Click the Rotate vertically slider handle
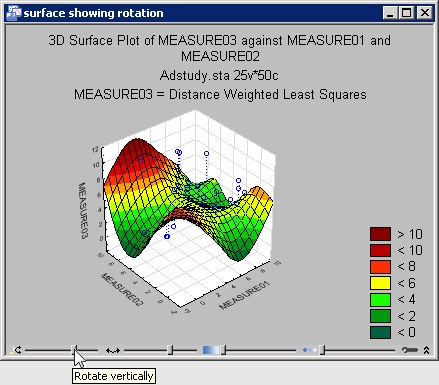439x385 pixels. coord(75,350)
